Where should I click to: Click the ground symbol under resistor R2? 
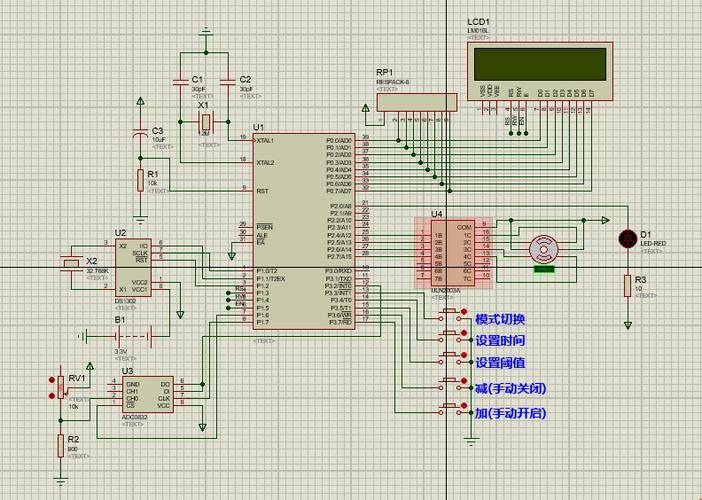(x=60, y=482)
